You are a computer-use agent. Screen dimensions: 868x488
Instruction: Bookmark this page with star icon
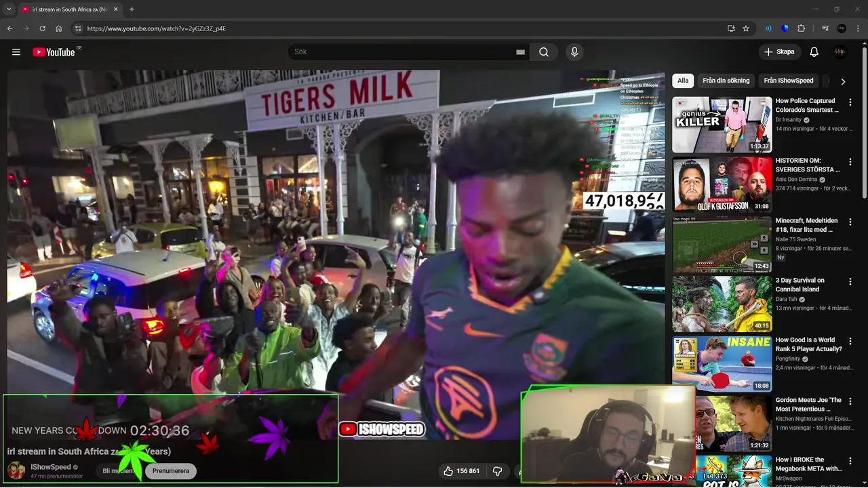[x=746, y=28]
